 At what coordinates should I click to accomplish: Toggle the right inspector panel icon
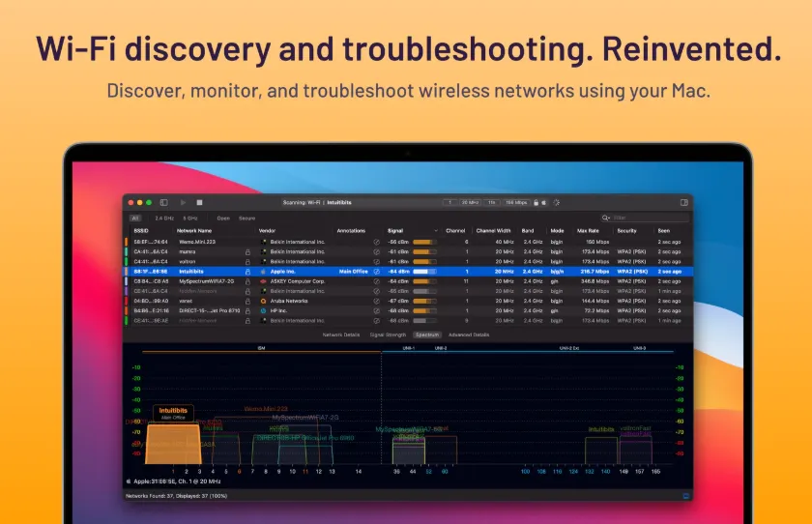point(684,202)
